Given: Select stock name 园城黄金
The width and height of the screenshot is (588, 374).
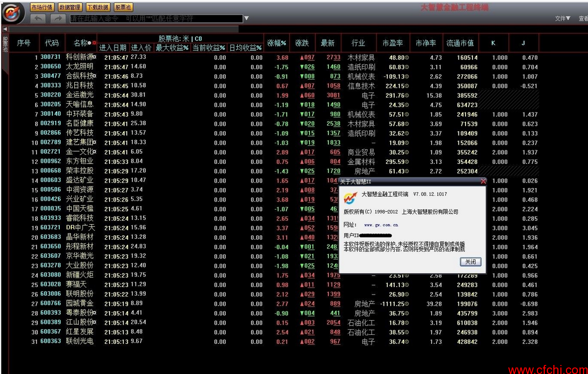Looking at the screenshot, I should (79, 303).
